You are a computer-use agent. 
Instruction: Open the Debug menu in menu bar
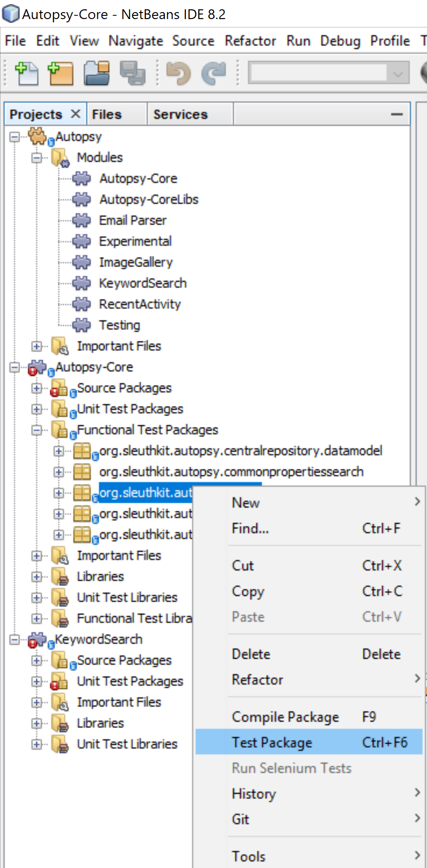340,41
